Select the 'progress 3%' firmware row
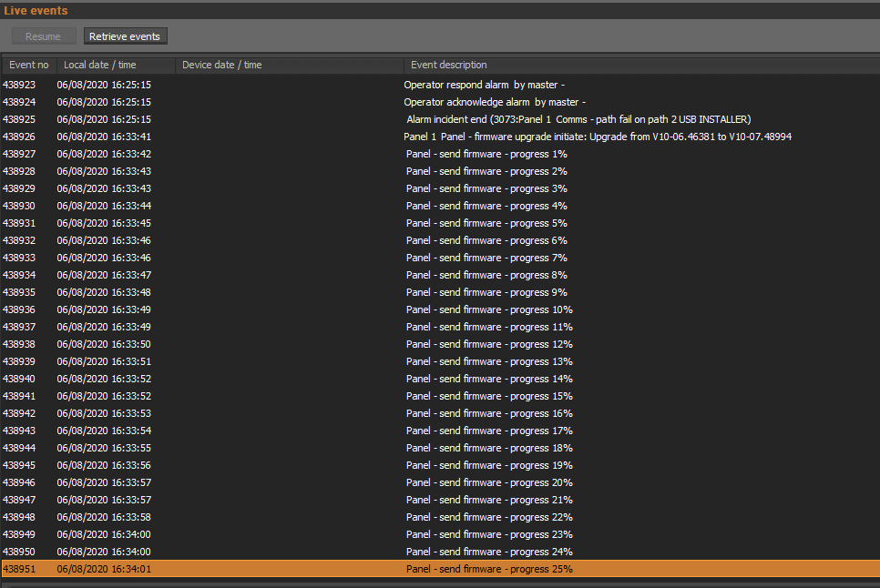Screen dimensions: 880x588 [x=440, y=189]
